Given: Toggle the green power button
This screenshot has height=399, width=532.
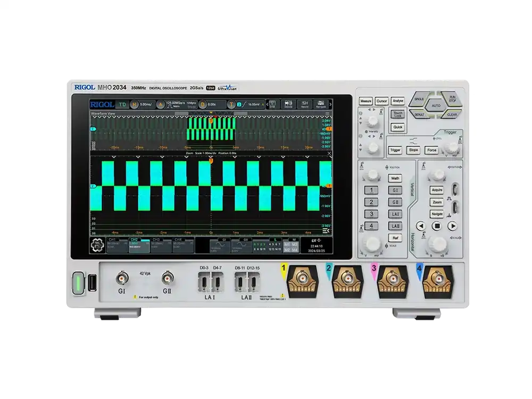Looking at the screenshot, I should (78, 282).
